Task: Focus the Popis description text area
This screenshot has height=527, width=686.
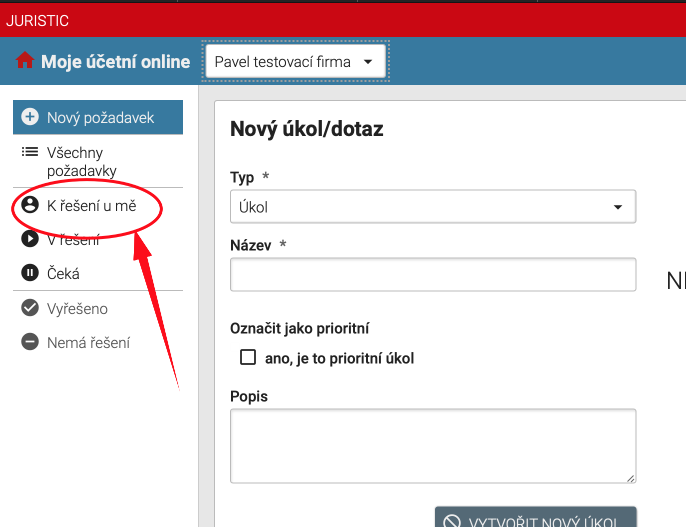Action: [x=433, y=445]
